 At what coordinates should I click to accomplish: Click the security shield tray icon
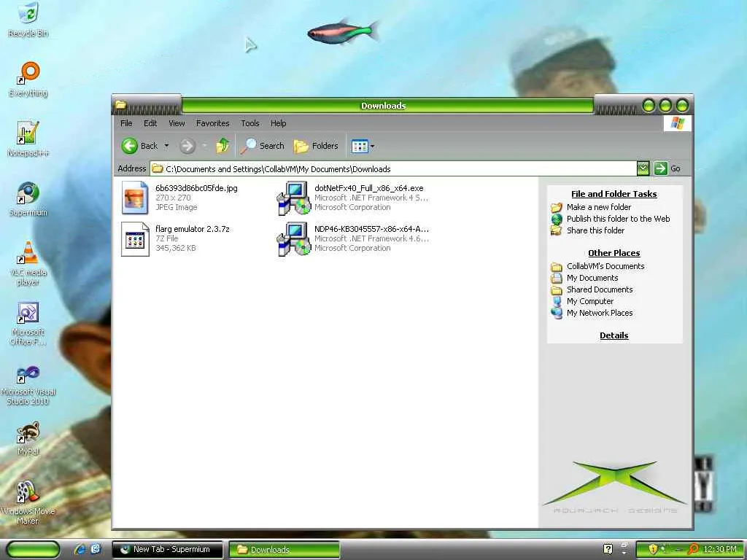tap(653, 549)
